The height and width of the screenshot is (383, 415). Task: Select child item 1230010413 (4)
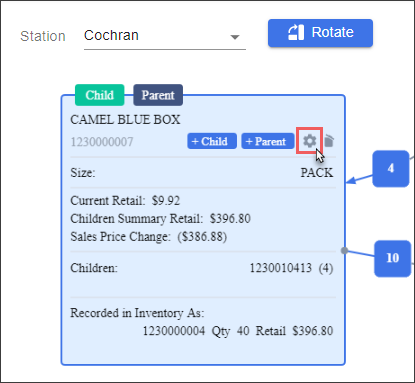[291, 268]
